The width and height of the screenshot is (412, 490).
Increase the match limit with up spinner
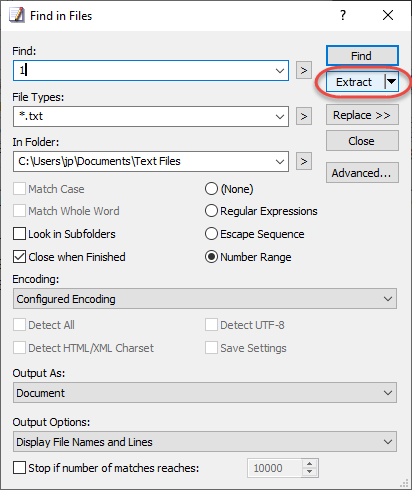(310, 464)
